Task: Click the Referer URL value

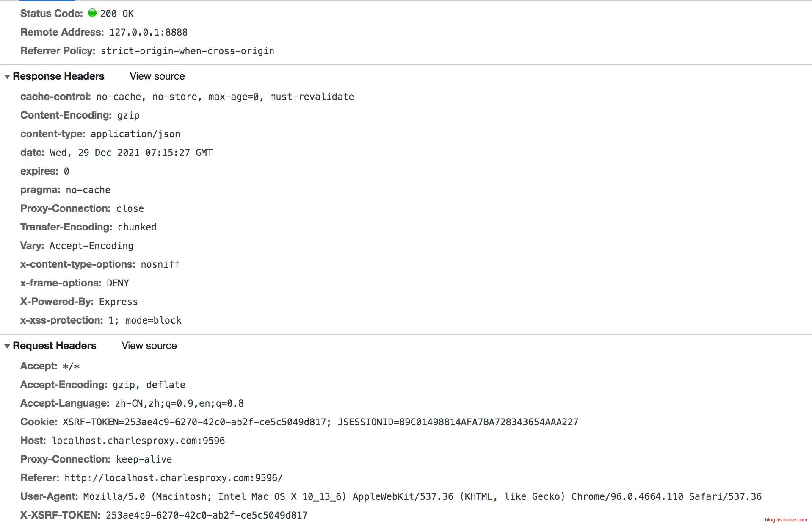Action: pos(173,478)
